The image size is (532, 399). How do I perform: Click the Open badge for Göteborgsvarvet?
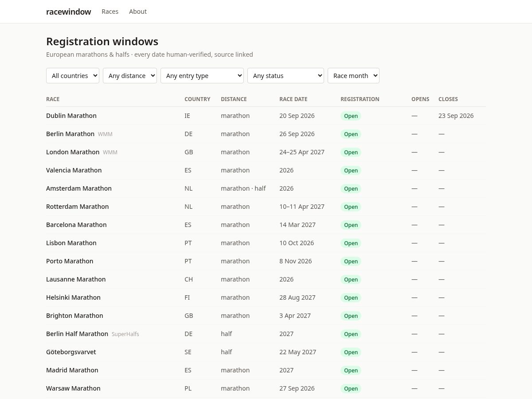point(351,352)
